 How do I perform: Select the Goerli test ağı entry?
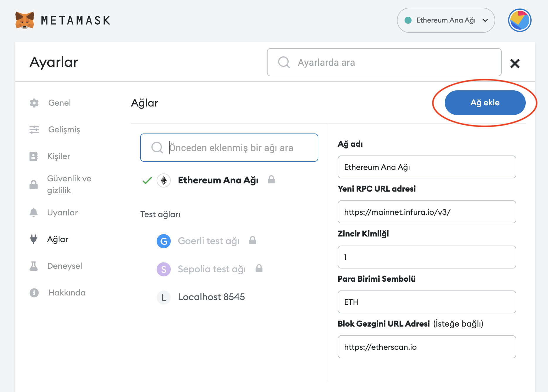209,241
